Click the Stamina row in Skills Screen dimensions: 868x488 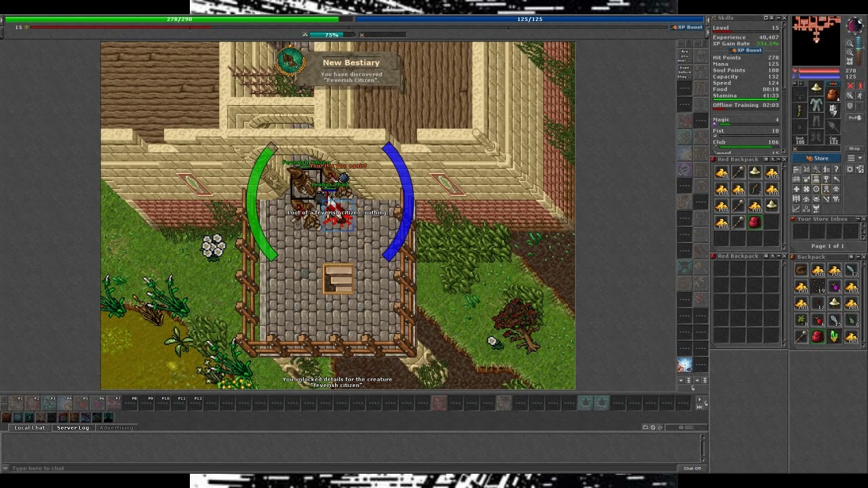(745, 96)
